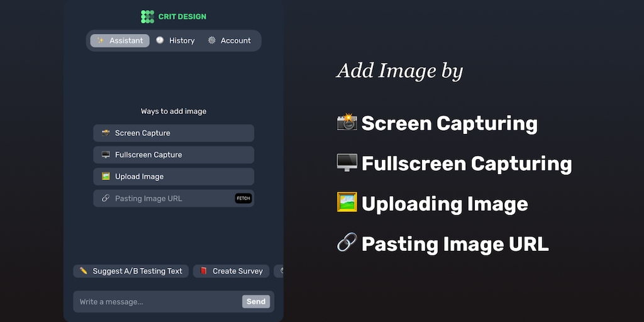Viewport: 644px width, 322px height.
Task: Select the Create Survey chip
Action: (231, 271)
